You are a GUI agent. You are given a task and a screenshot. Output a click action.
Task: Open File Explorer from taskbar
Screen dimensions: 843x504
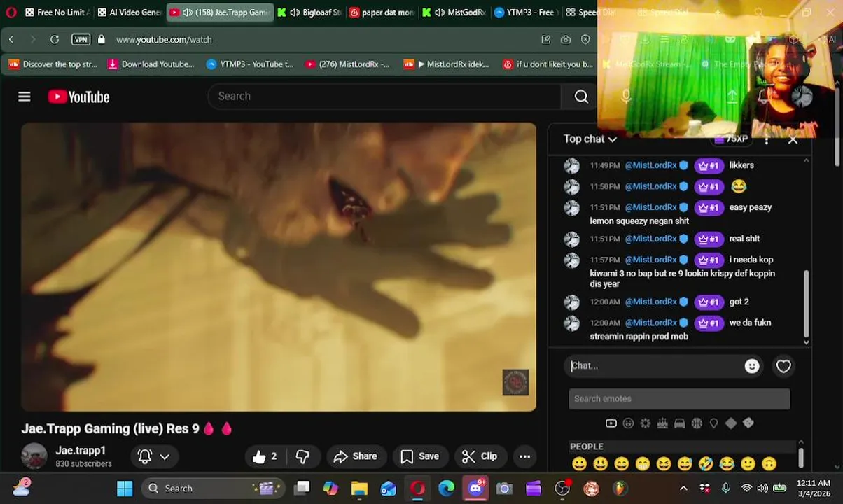[359, 488]
